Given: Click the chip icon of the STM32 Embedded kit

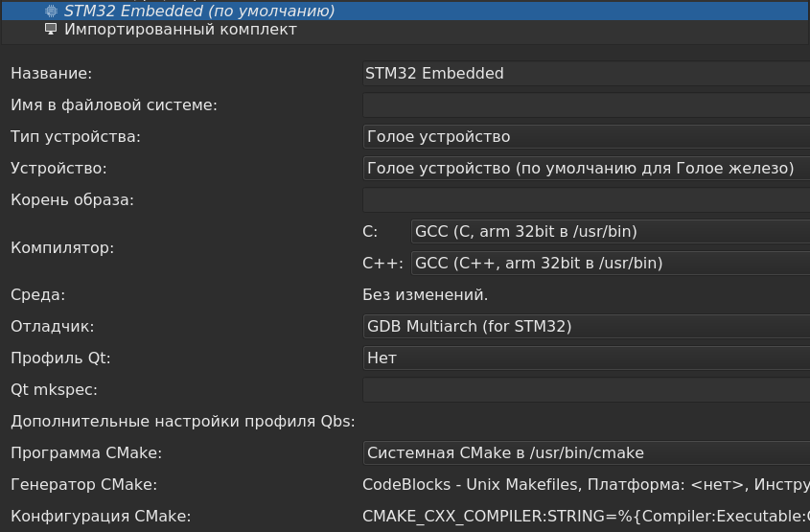Looking at the screenshot, I should coord(51,11).
